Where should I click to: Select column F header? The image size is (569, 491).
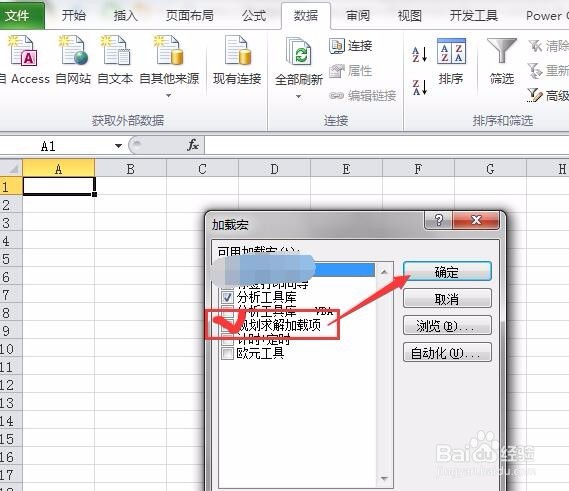click(418, 169)
